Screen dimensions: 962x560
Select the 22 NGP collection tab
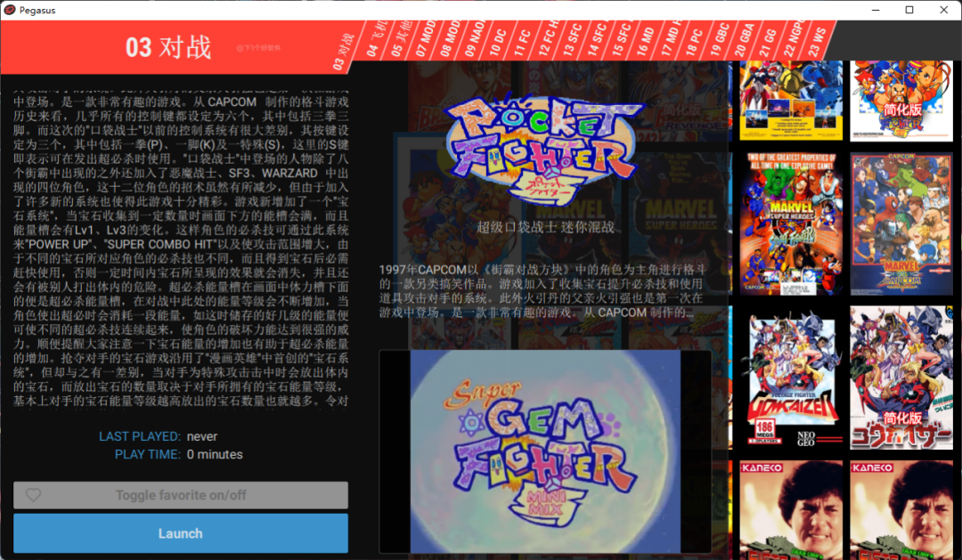(x=794, y=40)
